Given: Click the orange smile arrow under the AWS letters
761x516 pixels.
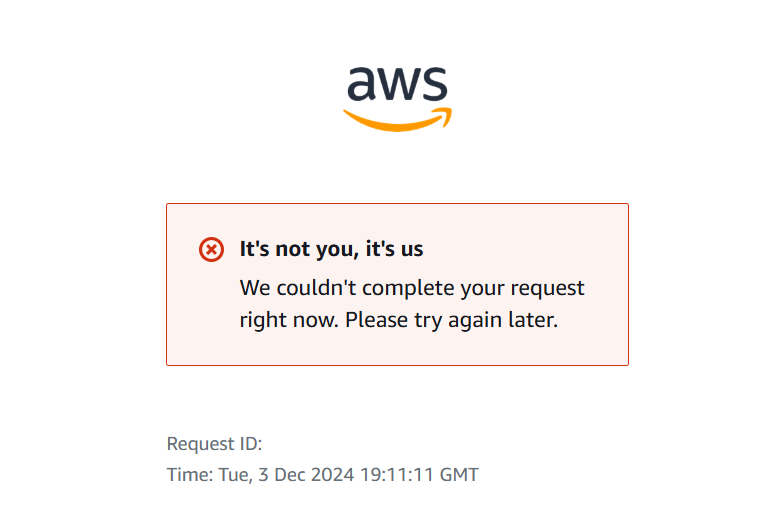Looking at the screenshot, I should click(x=397, y=120).
